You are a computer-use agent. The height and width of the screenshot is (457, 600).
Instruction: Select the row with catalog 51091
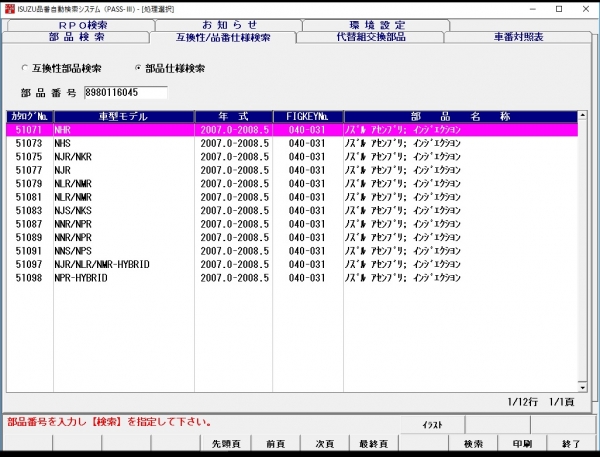(x=292, y=251)
